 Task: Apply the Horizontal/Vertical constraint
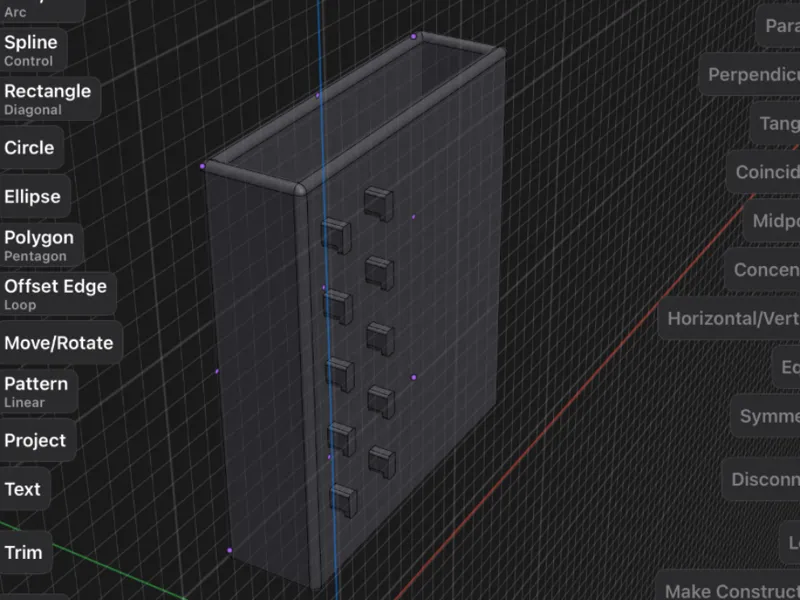coord(729,318)
